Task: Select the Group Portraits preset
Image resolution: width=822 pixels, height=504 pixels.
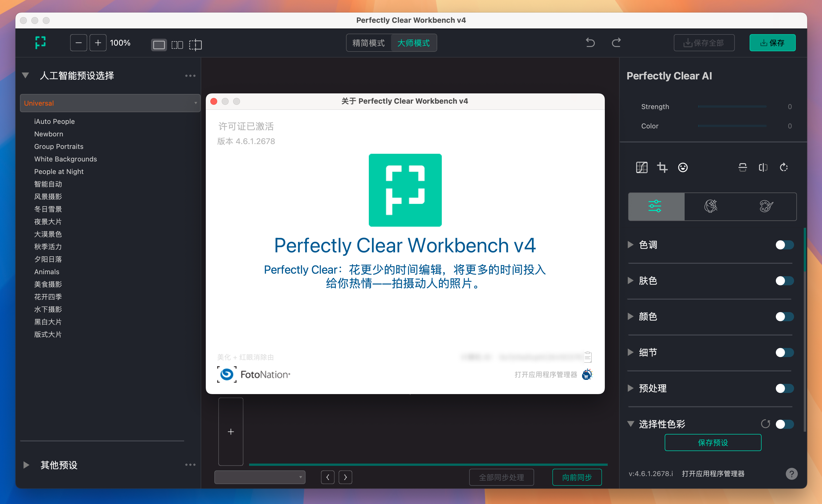Action: click(59, 147)
